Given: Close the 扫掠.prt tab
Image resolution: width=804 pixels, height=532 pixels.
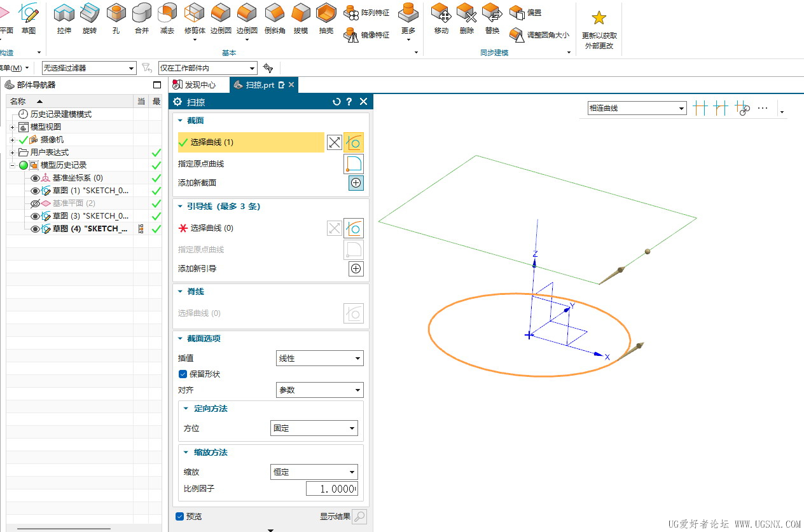Looking at the screenshot, I should [291, 85].
